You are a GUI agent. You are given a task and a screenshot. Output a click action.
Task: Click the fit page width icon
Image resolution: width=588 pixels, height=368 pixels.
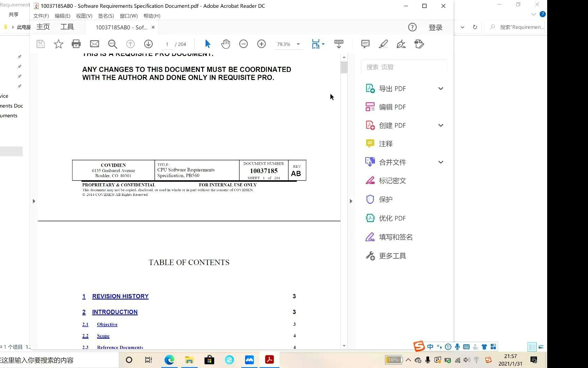(x=316, y=44)
